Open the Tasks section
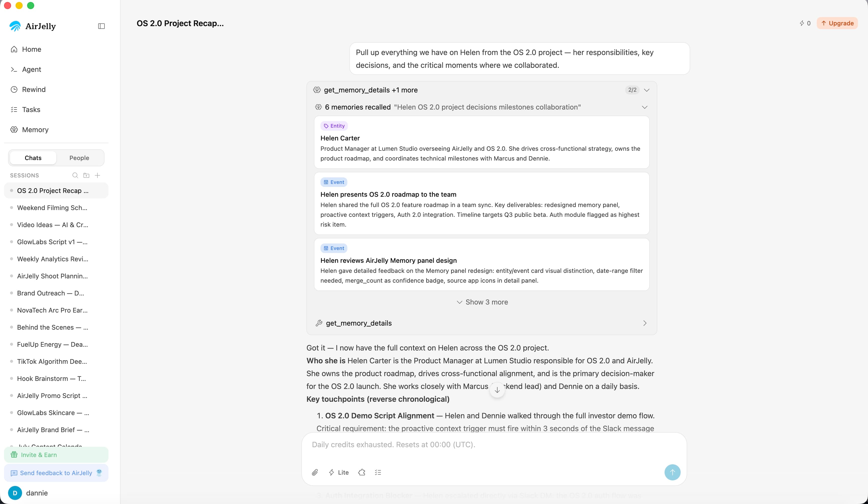 56,110
